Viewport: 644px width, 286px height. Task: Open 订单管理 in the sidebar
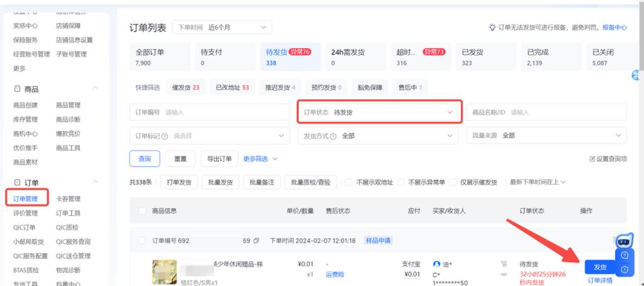tap(26, 199)
